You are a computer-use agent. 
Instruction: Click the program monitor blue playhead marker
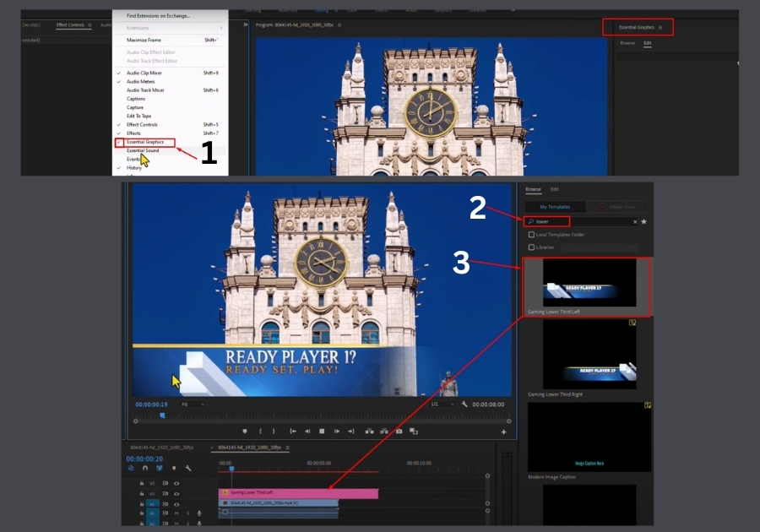(162, 415)
